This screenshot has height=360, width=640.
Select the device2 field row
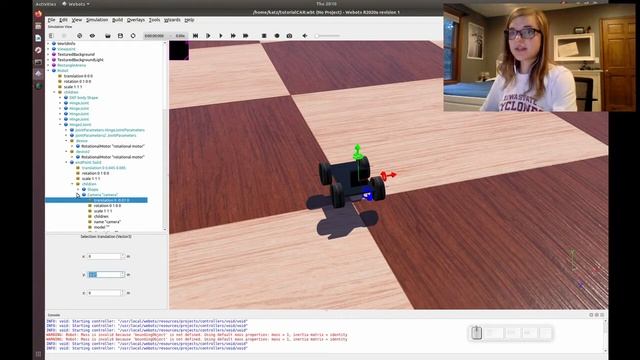pyautogui.click(x=82, y=151)
